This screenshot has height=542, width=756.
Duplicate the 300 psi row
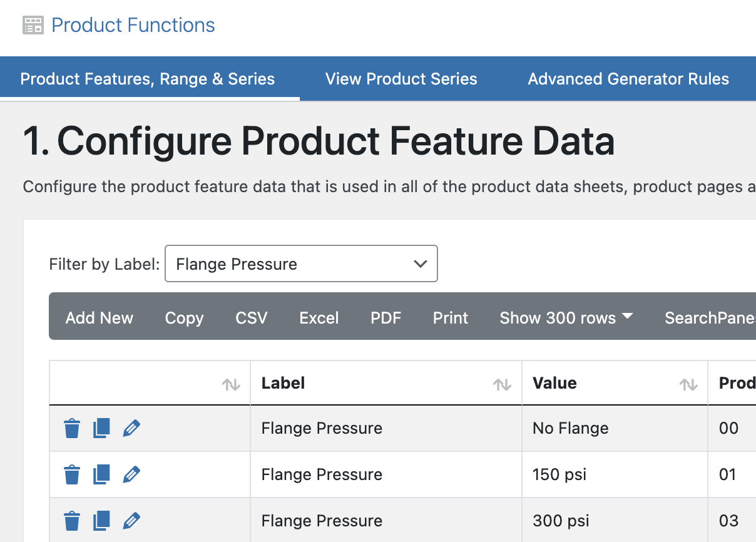tap(101, 520)
